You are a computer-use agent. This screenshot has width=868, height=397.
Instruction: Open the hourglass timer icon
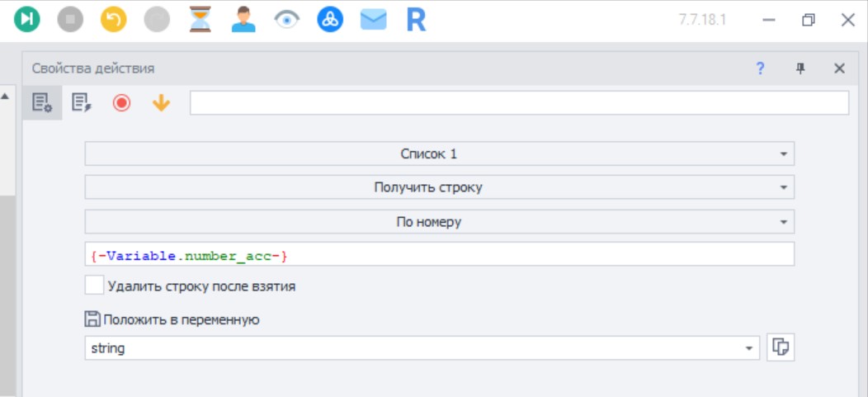point(200,19)
